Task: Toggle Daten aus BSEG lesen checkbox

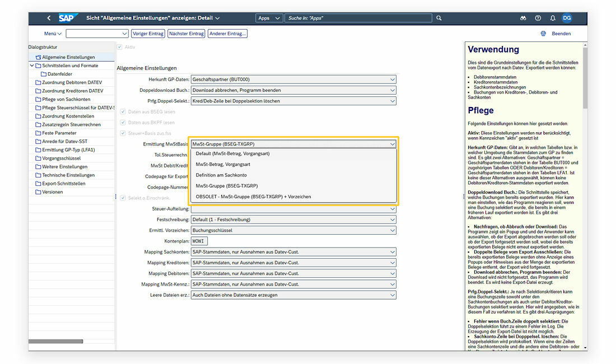Action: point(123,112)
